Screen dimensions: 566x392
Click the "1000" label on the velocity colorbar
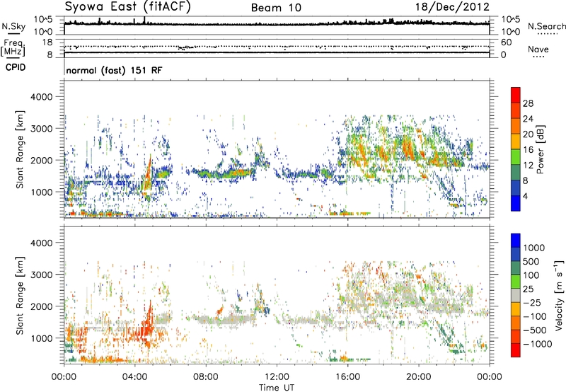(x=534, y=248)
